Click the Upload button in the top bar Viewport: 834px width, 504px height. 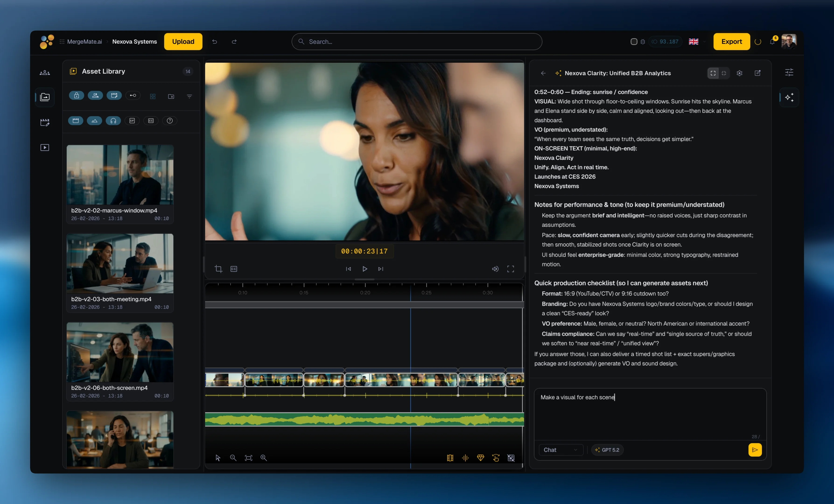[183, 41]
